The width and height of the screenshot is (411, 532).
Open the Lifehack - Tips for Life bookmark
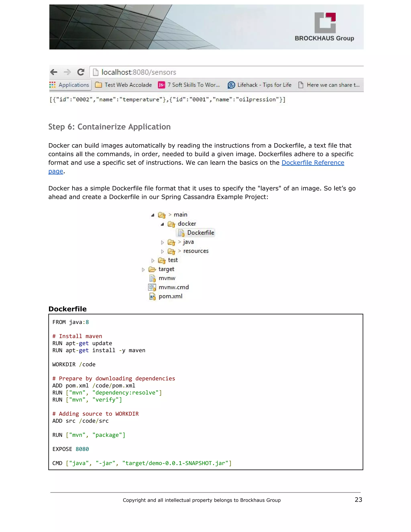[x=259, y=85]
